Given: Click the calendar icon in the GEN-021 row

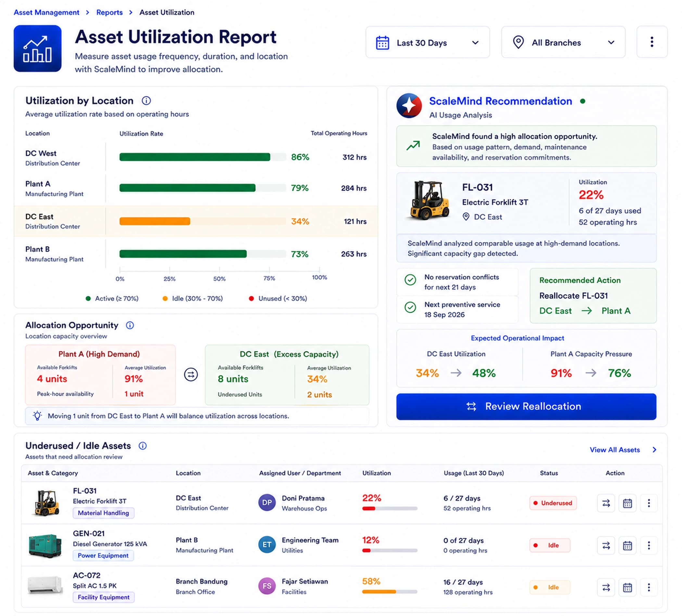Looking at the screenshot, I should [627, 545].
